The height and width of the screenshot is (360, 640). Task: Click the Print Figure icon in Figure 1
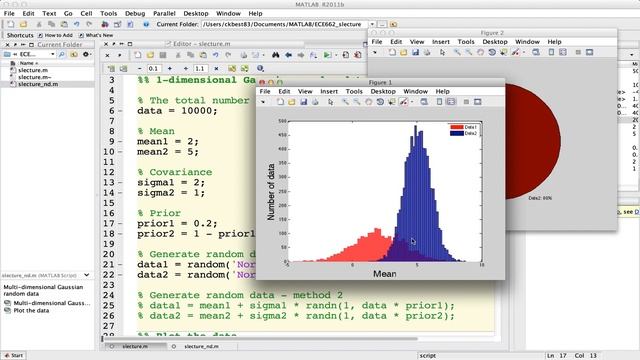point(315,102)
